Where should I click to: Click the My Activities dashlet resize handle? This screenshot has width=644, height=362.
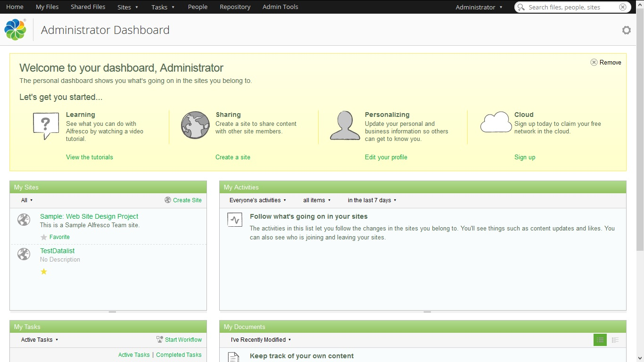(427, 312)
